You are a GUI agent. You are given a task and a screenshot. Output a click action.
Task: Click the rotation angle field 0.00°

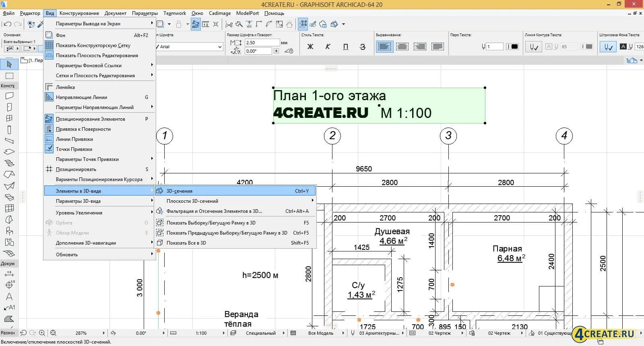click(259, 51)
